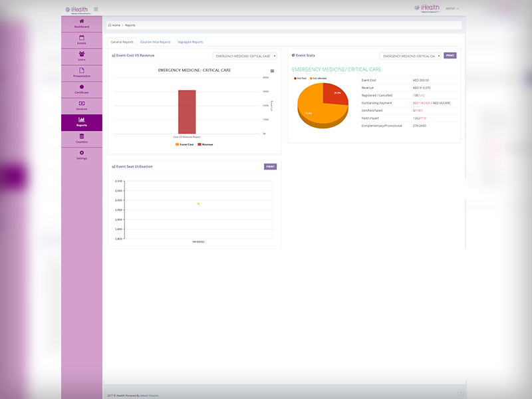The width and height of the screenshot is (532, 399).
Task: Select the Presentation sidebar icon
Action: (81, 71)
